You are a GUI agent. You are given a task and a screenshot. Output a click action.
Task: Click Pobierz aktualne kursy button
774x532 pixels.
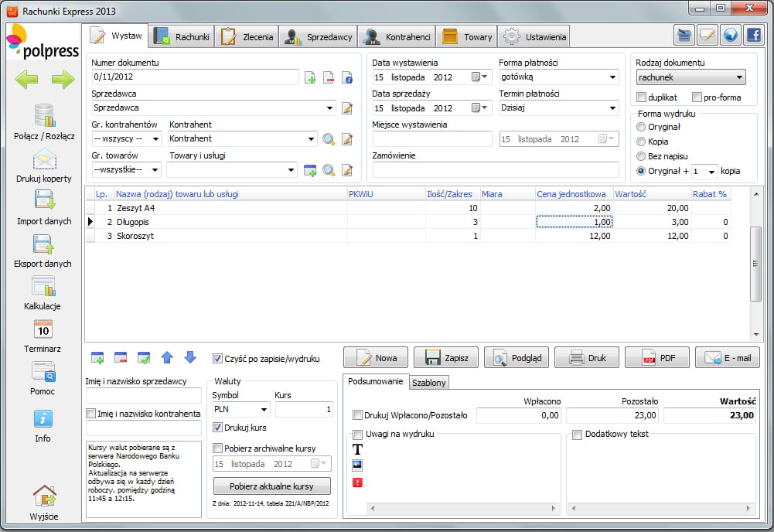[x=272, y=486]
